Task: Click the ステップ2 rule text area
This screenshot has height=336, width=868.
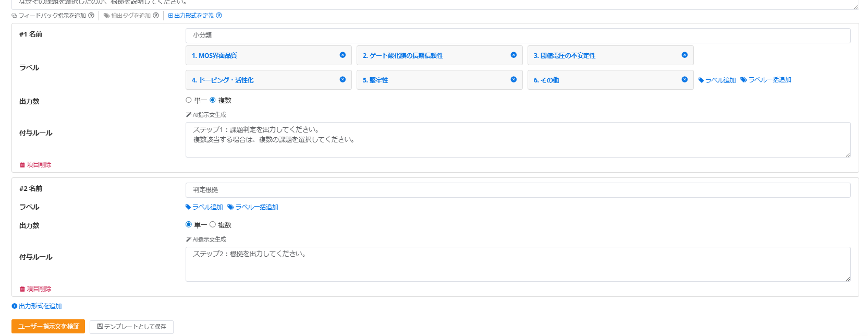Action: (x=517, y=264)
